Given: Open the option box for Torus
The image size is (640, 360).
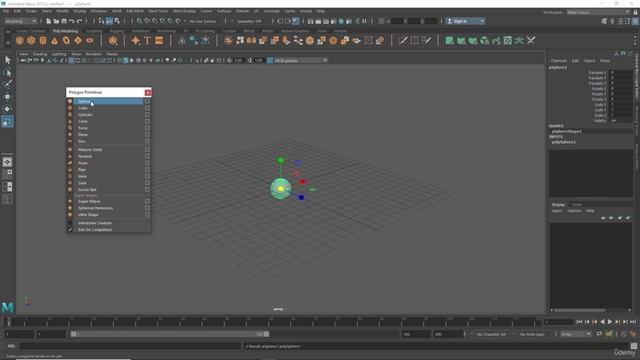Looking at the screenshot, I should tap(147, 128).
